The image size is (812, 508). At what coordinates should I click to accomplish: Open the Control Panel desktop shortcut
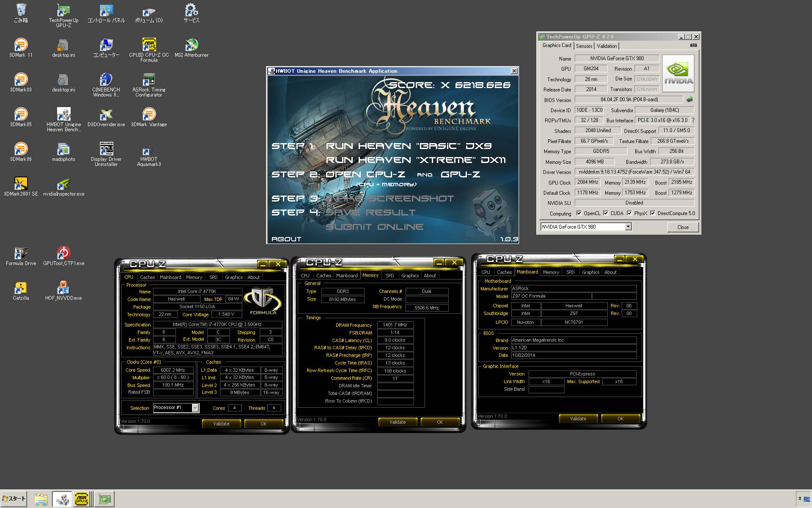pos(106,13)
